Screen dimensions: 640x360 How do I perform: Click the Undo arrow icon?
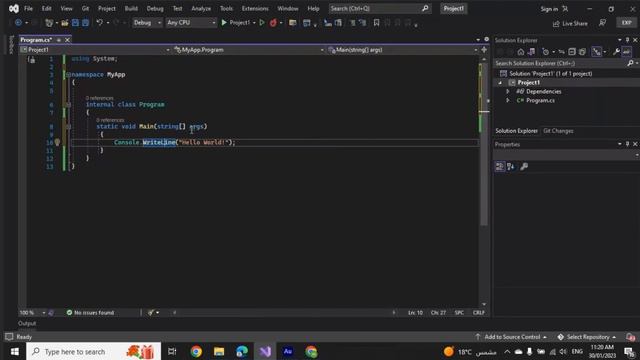tap(100, 23)
